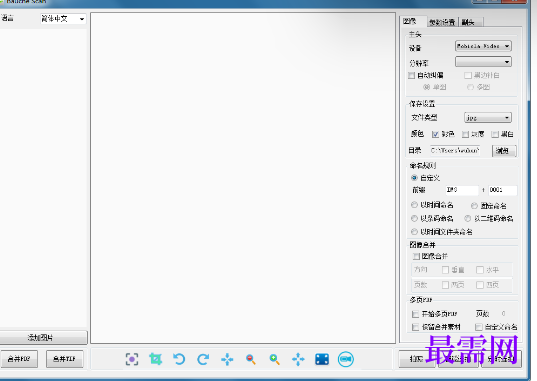Select the 固定命名 radio button
The width and height of the screenshot is (537, 381).
(474, 206)
